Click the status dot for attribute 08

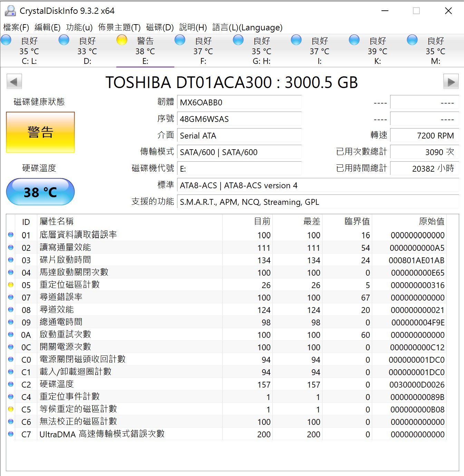coord(11,310)
